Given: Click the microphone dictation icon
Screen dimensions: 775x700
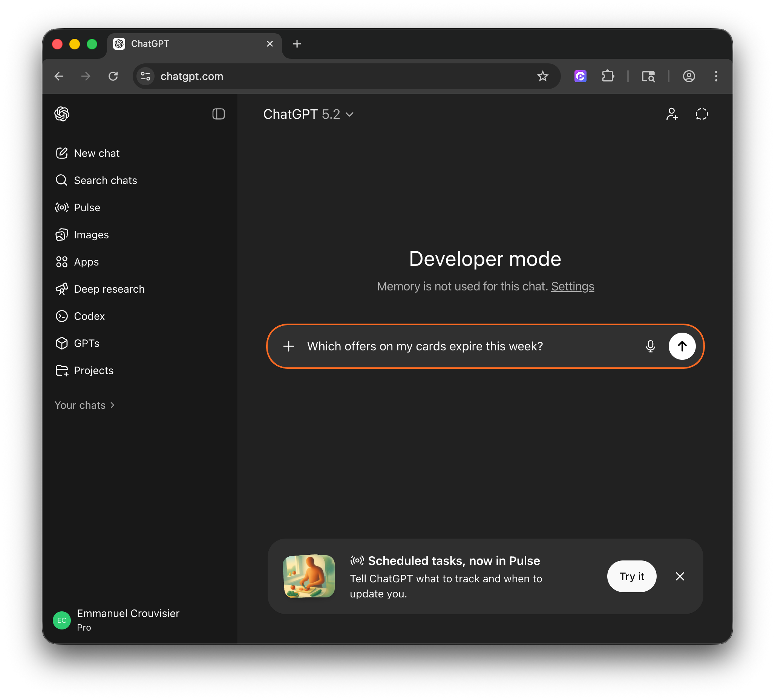Looking at the screenshot, I should coord(650,346).
